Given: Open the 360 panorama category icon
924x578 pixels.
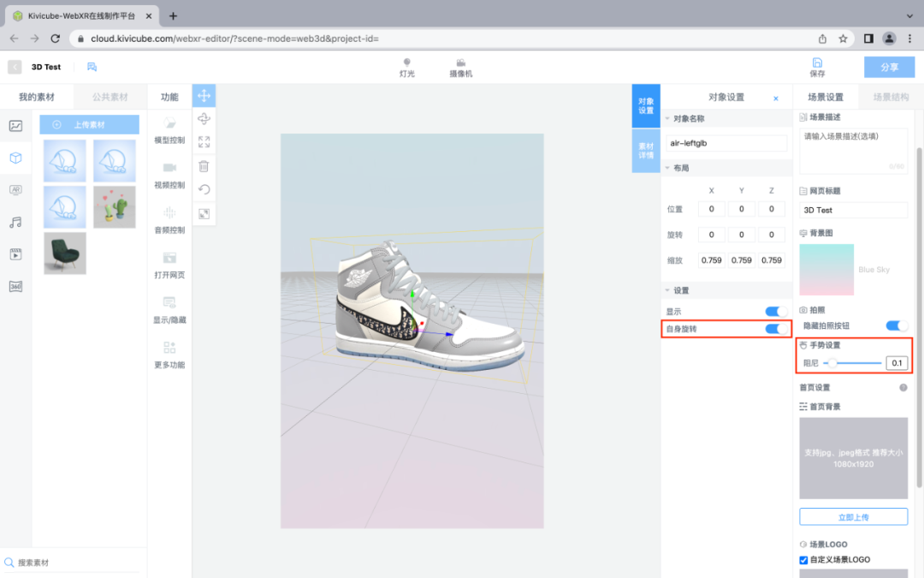Looking at the screenshot, I should point(16,287).
